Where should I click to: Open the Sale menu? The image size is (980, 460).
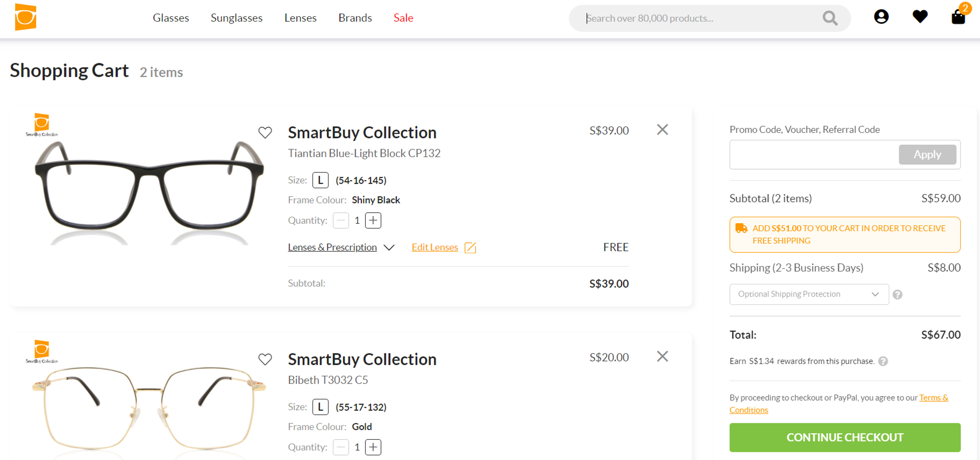pyautogui.click(x=403, y=18)
